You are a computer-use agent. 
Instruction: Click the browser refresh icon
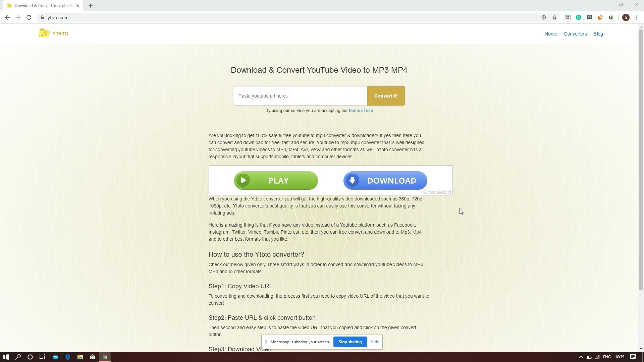pyautogui.click(x=29, y=18)
